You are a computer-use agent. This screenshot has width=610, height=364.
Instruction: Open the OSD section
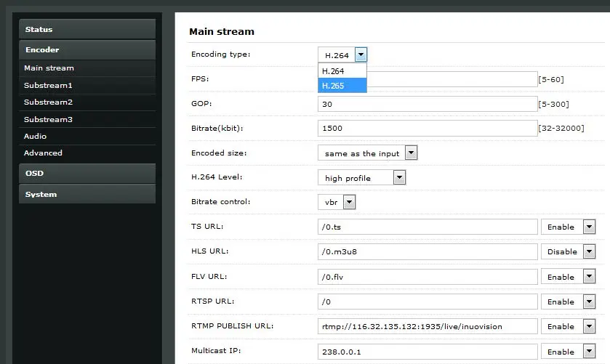87,174
